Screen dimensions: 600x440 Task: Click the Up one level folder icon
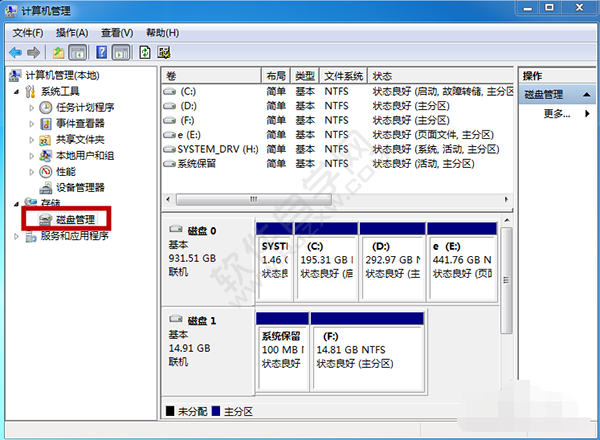58,52
